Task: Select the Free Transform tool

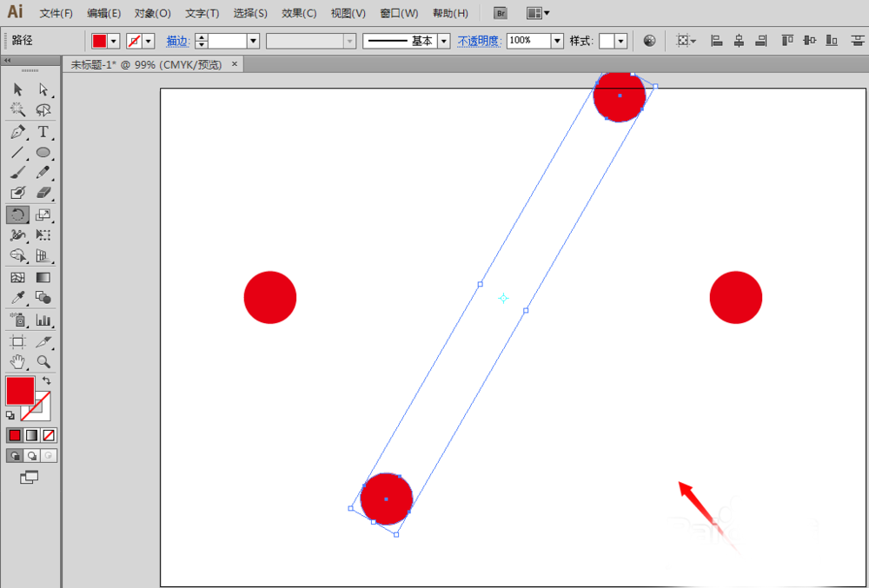Action: point(43,235)
